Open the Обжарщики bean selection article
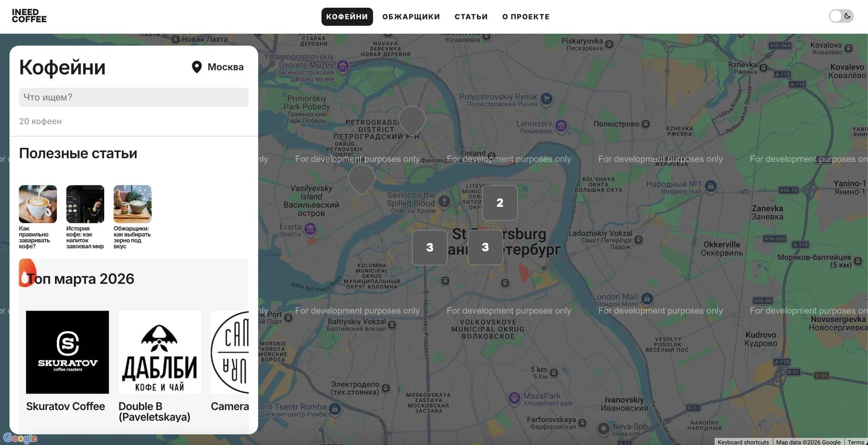The height and width of the screenshot is (445, 868). click(132, 205)
